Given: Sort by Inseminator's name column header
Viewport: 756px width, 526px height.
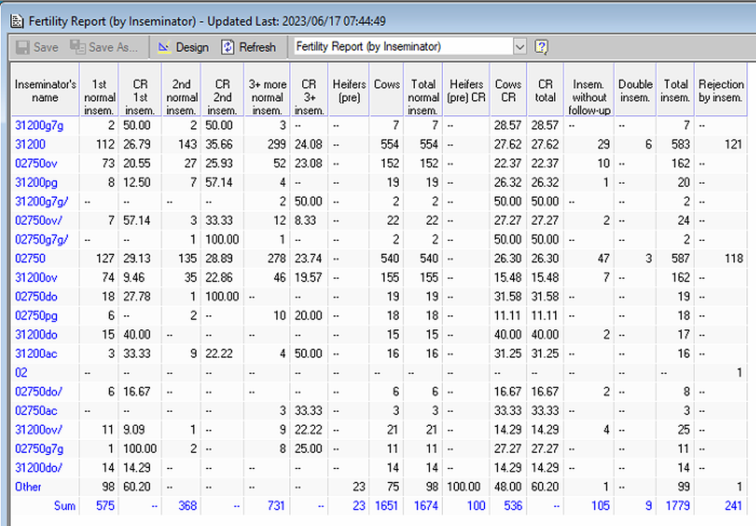Looking at the screenshot, I should coord(45,91).
